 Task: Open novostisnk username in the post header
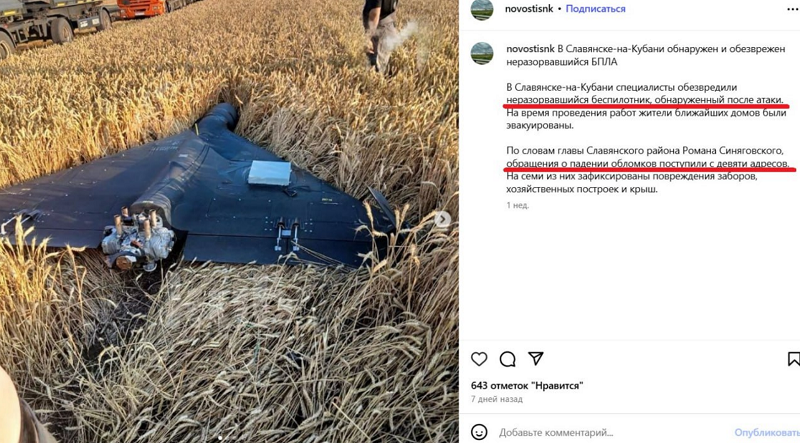click(x=529, y=9)
